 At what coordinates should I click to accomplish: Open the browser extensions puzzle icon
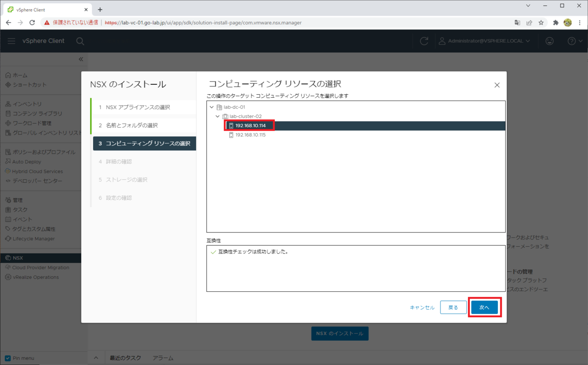(x=556, y=23)
